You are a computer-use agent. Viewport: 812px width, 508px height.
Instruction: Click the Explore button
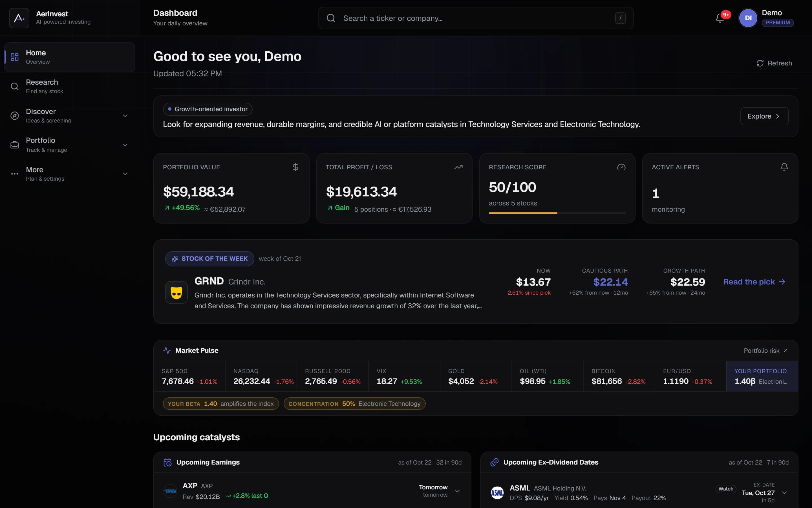[764, 116]
